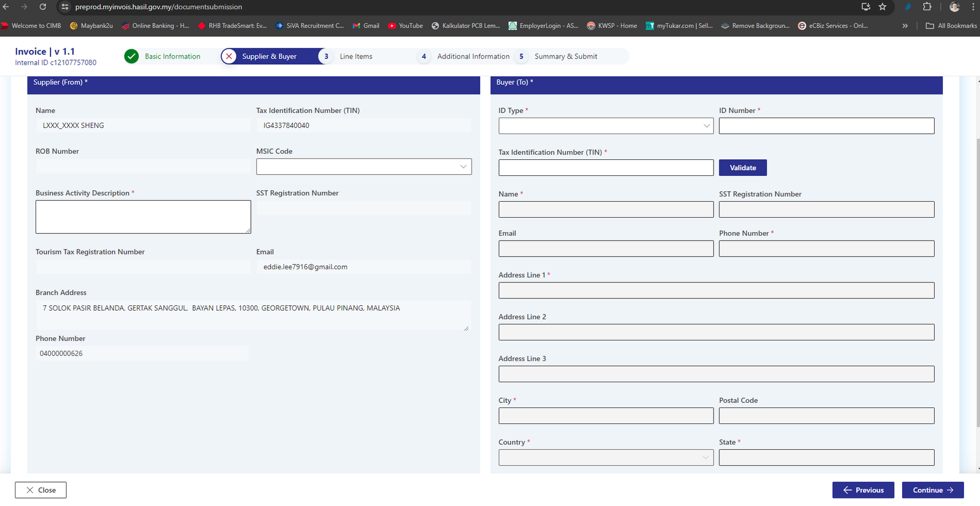This screenshot has height=506, width=980.
Task: Open the Online Banking bookmark
Action: [155, 26]
